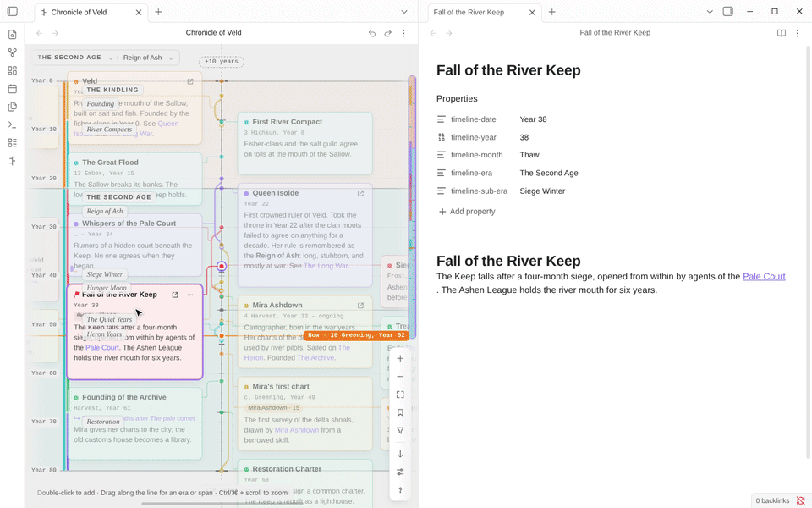Open Queen Isolde note via card icon
Viewport: 812px width, 508px height.
point(360,193)
